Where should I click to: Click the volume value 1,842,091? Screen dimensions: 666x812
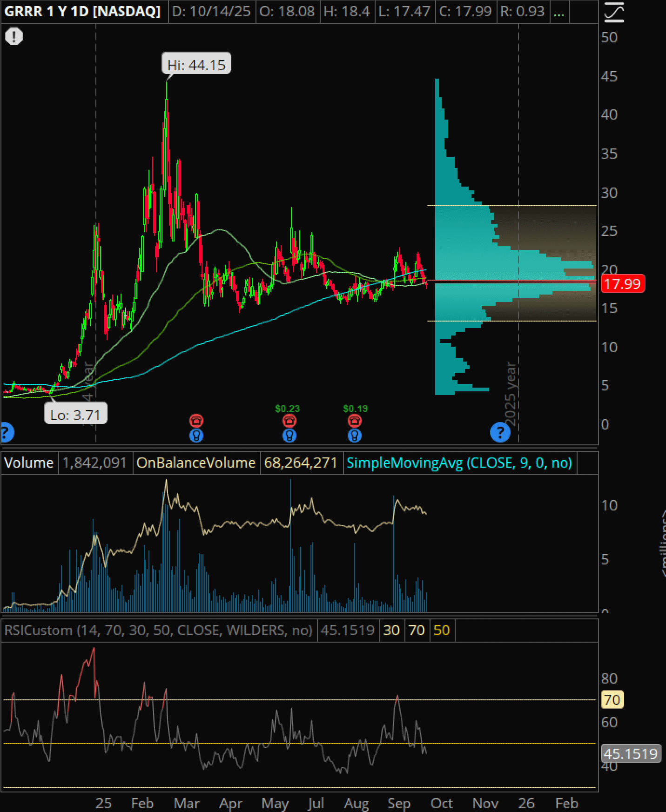[x=94, y=463]
